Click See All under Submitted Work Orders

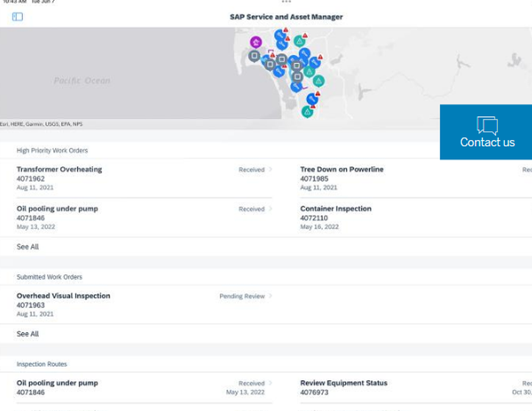(28, 334)
